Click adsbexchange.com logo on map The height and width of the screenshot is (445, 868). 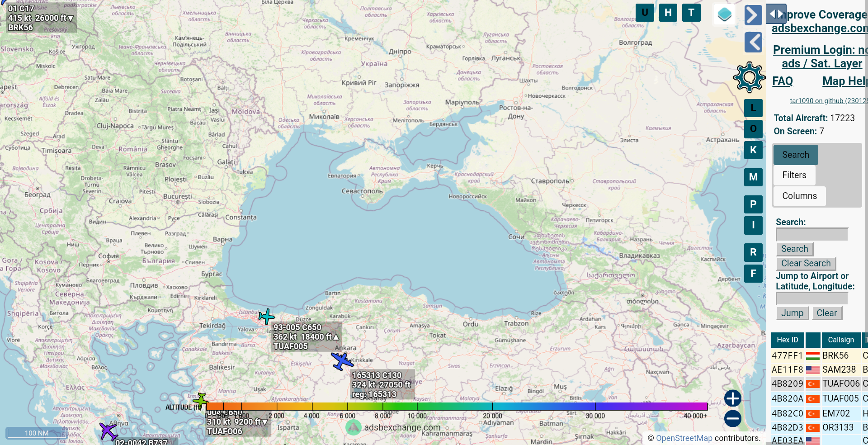[393, 427]
